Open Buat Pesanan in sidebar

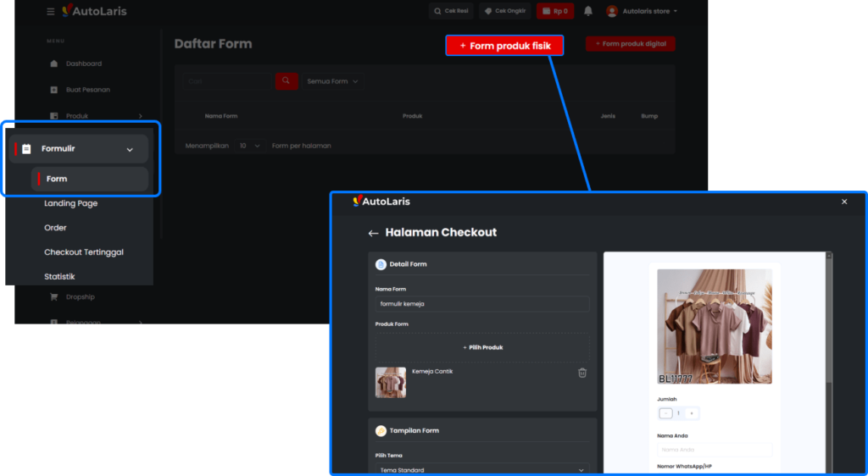click(x=87, y=90)
